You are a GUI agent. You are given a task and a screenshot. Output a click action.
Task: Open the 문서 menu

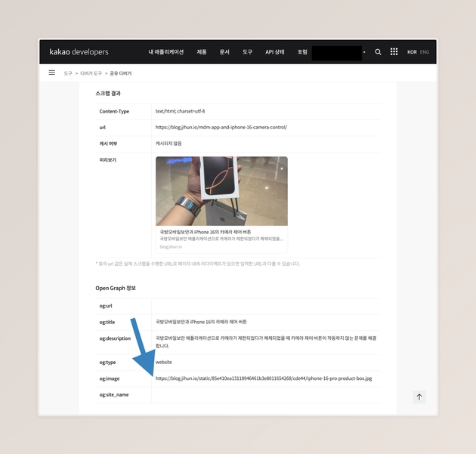(224, 52)
